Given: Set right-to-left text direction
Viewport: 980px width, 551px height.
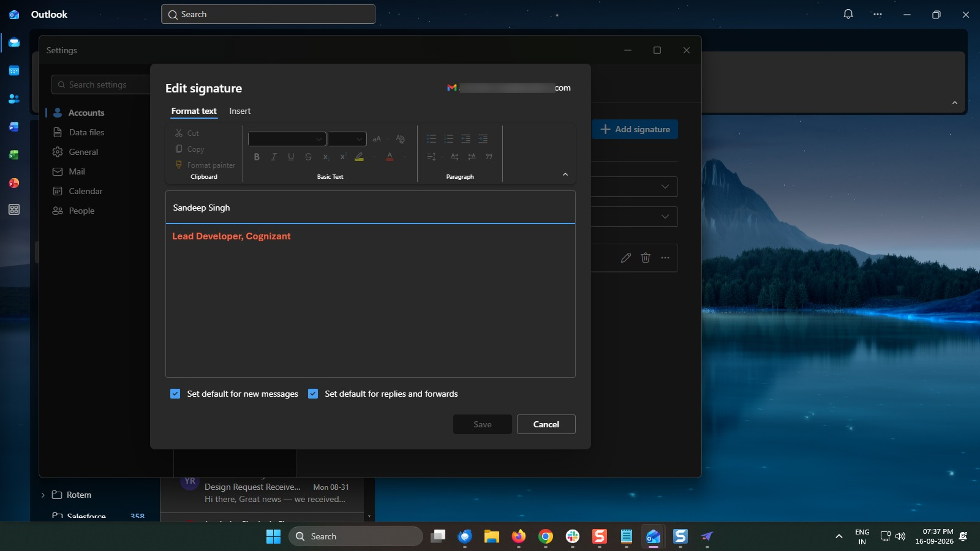Looking at the screenshot, I should point(472,157).
